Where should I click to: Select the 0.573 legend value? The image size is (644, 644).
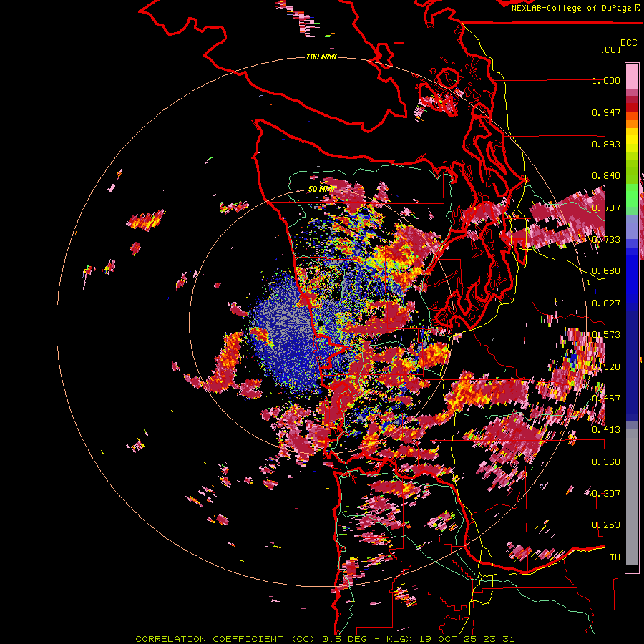tap(606, 335)
